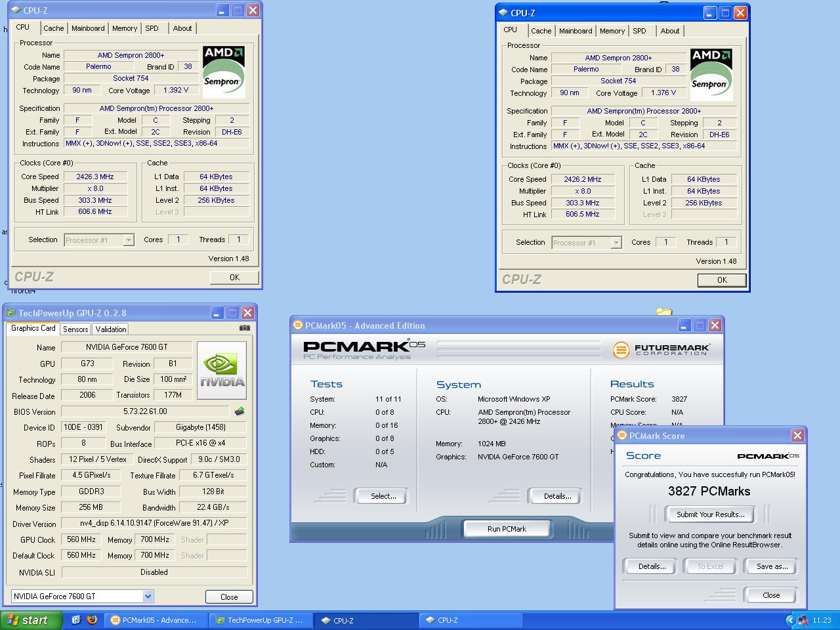Image resolution: width=840 pixels, height=630 pixels.
Task: Click Run PCMark button
Action: click(507, 529)
